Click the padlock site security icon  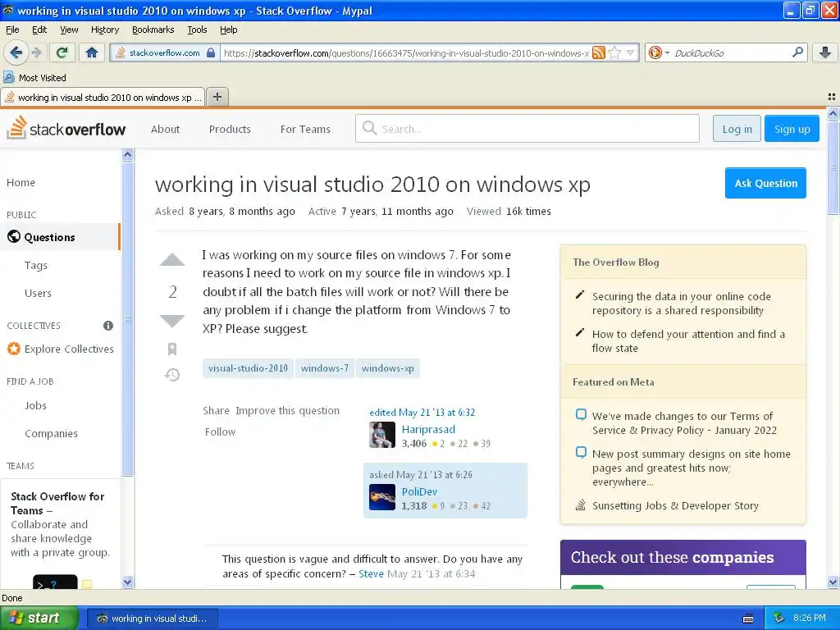pos(211,53)
